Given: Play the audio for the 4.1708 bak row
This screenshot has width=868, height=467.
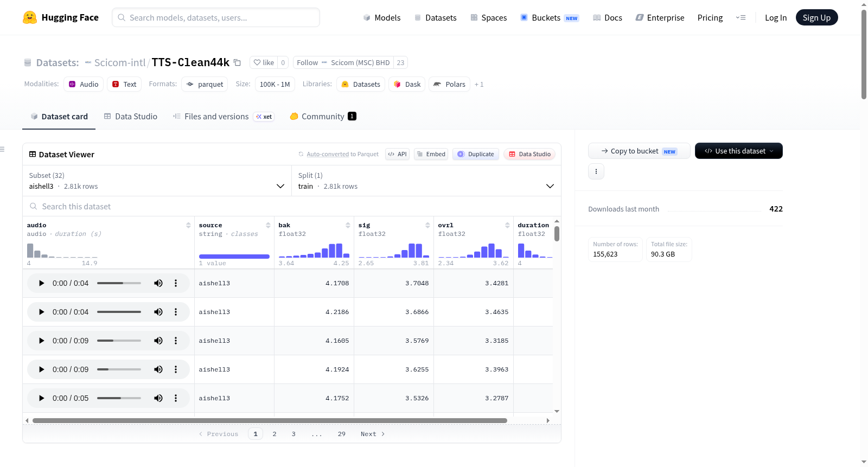Looking at the screenshot, I should click(41, 283).
